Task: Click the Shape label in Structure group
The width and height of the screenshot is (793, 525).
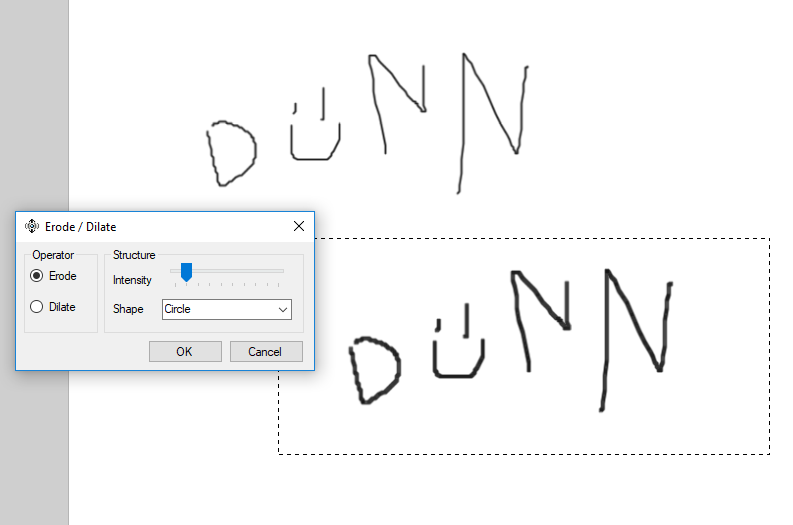Action: click(x=128, y=310)
